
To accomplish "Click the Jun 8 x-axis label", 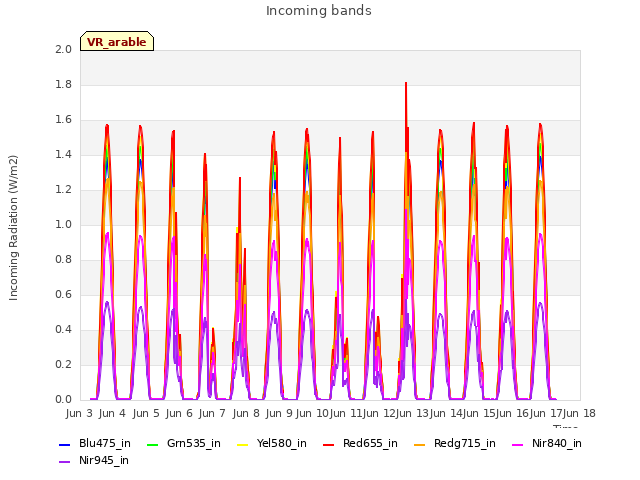I will [x=246, y=413].
